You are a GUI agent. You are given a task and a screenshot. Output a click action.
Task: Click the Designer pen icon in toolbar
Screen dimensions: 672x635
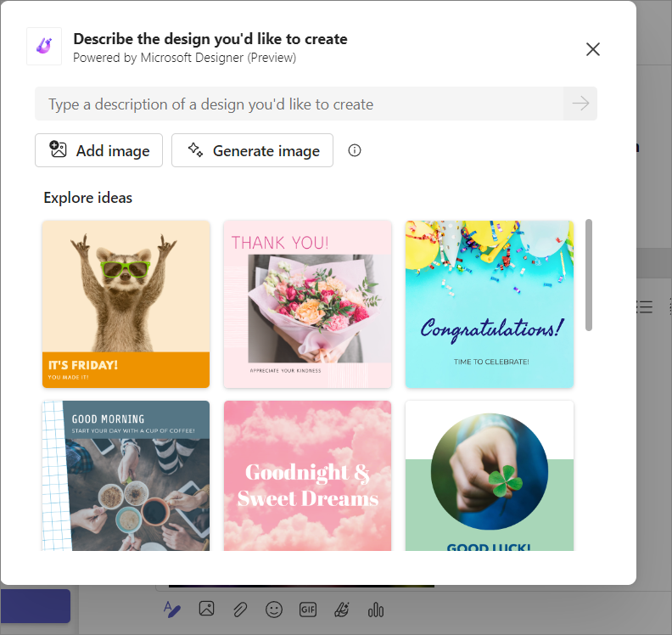point(342,610)
